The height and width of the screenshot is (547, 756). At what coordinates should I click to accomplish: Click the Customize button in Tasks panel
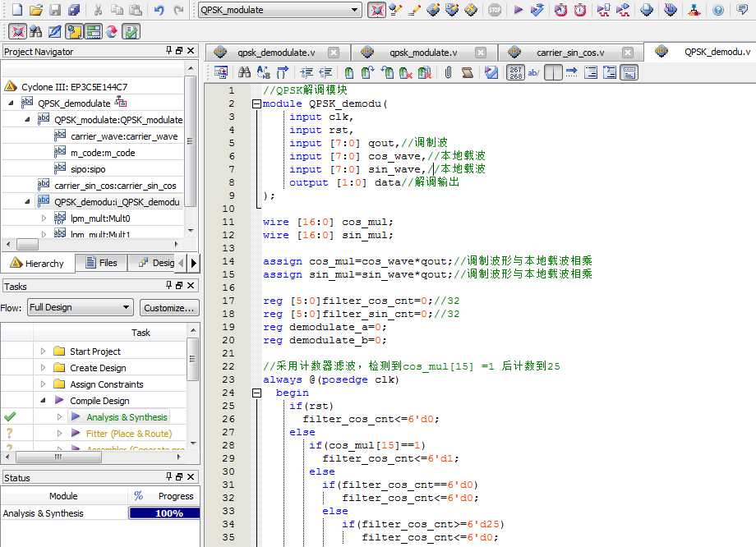pyautogui.click(x=169, y=307)
